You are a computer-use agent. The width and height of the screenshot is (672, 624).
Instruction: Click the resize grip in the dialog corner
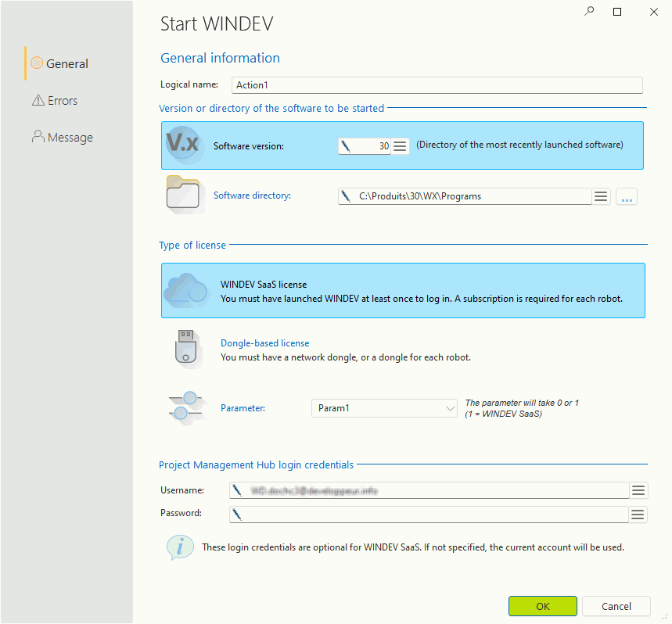pyautogui.click(x=664, y=617)
